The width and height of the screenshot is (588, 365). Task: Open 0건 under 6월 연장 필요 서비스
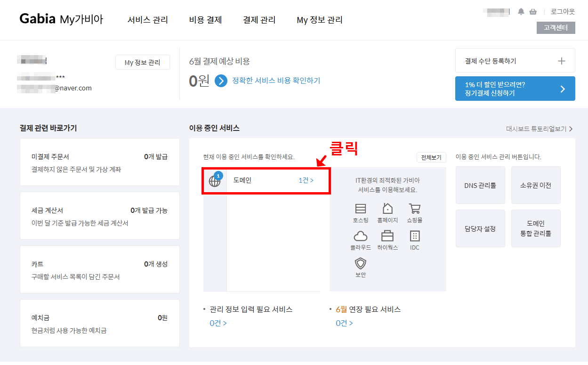(x=344, y=323)
